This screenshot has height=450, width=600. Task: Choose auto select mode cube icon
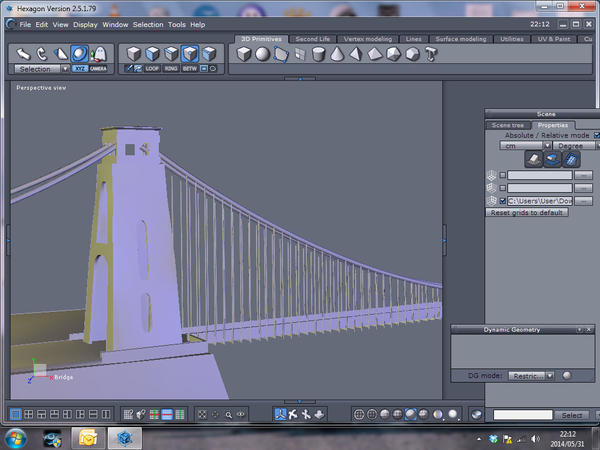tap(209, 54)
